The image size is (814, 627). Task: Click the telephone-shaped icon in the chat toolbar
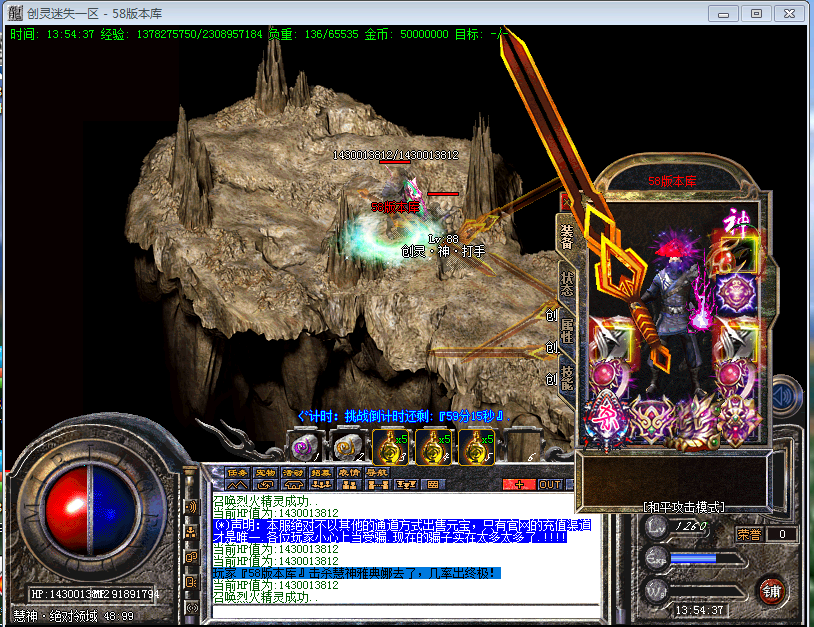(x=293, y=485)
